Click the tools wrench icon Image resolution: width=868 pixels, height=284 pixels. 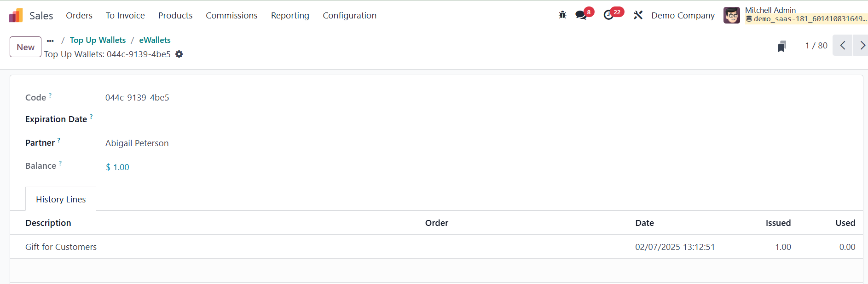(638, 15)
